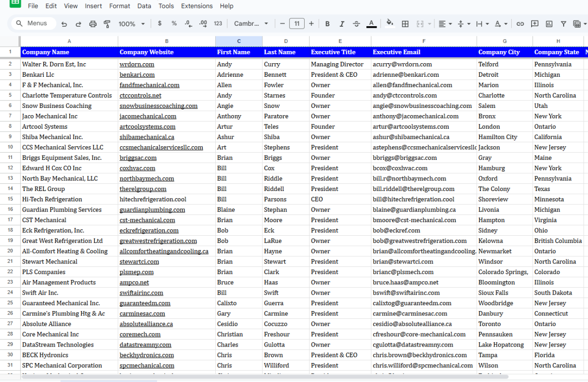Click the Insert comment icon
Image resolution: width=588 pixels, height=382 pixels.
(x=535, y=24)
